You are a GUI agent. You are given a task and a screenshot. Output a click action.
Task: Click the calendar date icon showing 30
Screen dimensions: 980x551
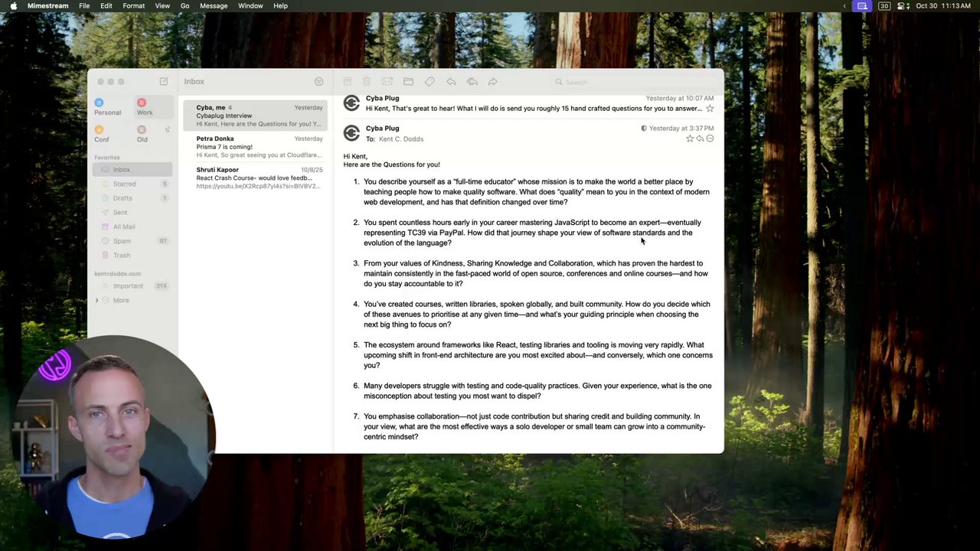(x=884, y=5)
